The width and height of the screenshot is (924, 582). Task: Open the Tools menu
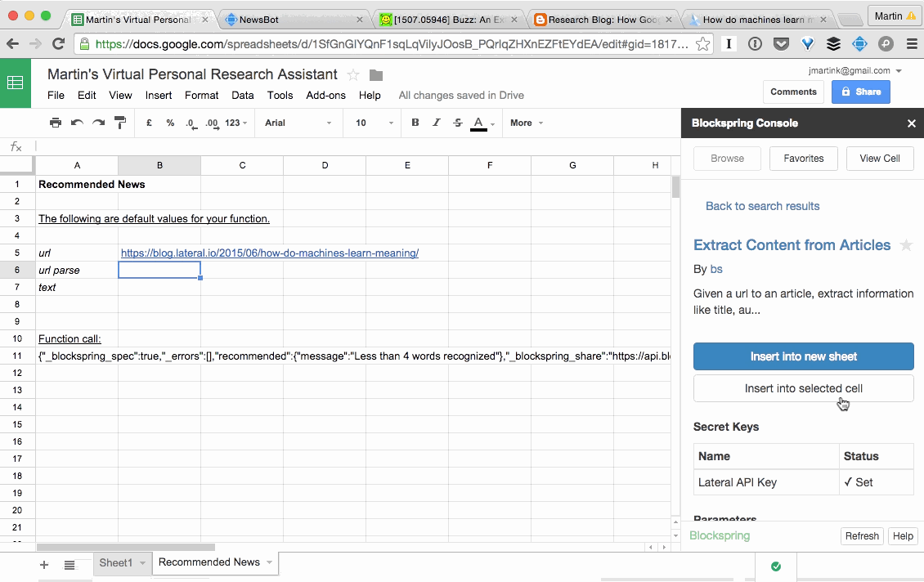[280, 96]
